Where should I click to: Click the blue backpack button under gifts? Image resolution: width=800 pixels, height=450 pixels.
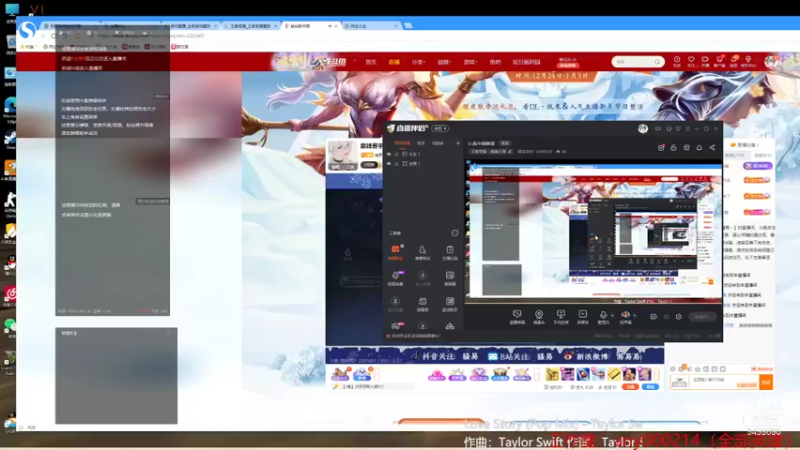[x=650, y=387]
